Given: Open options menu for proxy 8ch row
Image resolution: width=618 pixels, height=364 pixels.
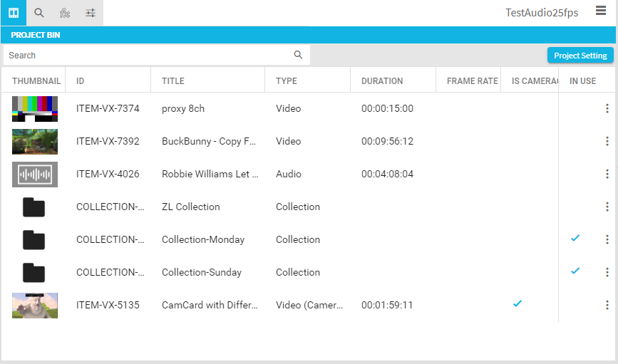Looking at the screenshot, I should pos(607,108).
